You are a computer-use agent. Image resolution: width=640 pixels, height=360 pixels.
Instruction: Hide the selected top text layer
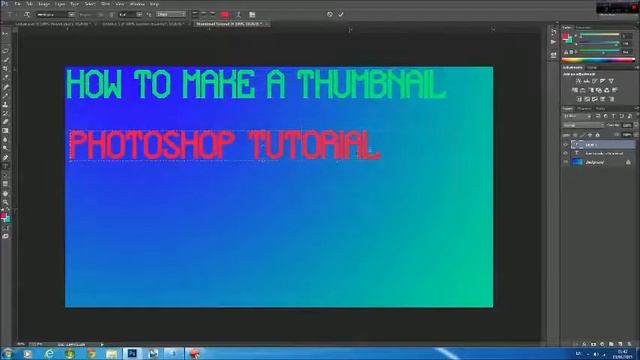(566, 144)
